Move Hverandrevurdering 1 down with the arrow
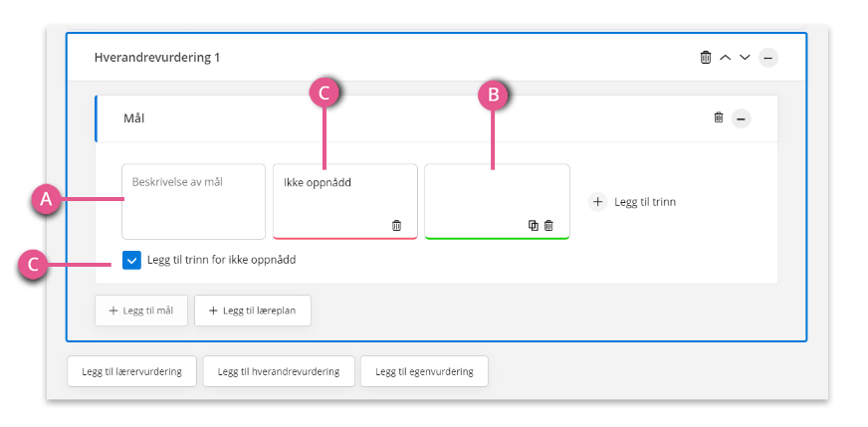This screenshot has height=427, width=868. click(746, 57)
